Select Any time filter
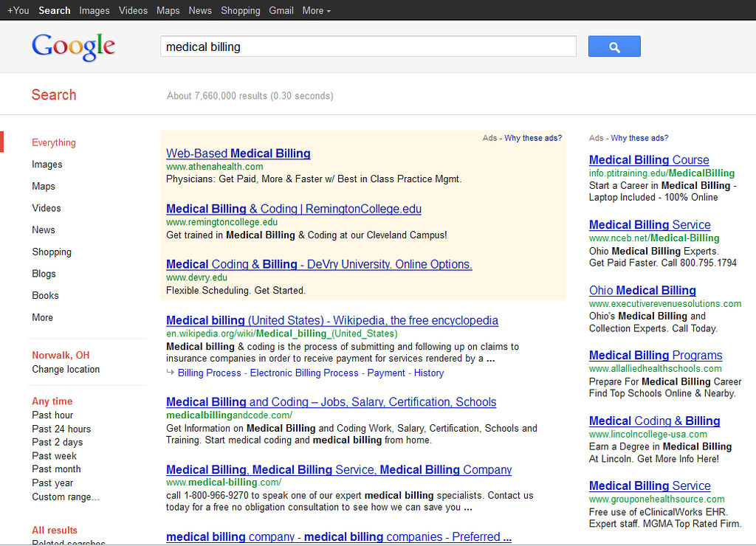This screenshot has height=546, width=756. point(52,401)
